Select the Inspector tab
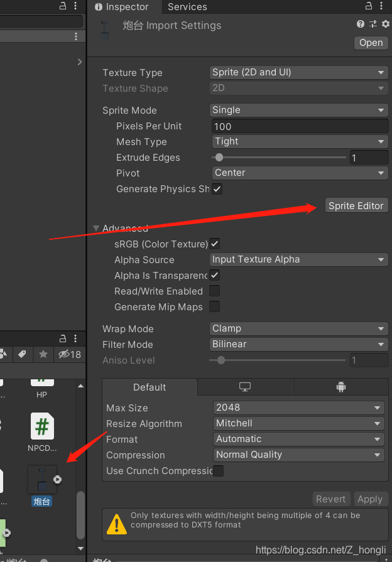 [122, 7]
